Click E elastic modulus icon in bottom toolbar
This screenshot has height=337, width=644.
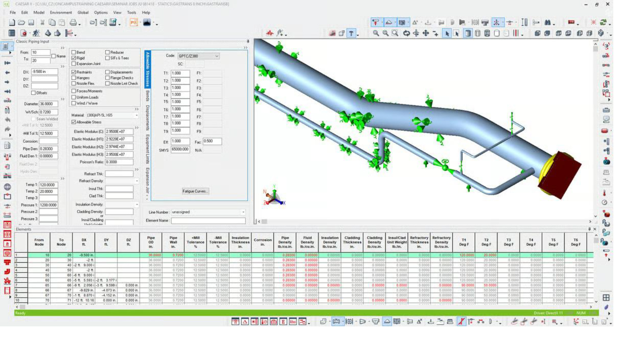(x=283, y=322)
